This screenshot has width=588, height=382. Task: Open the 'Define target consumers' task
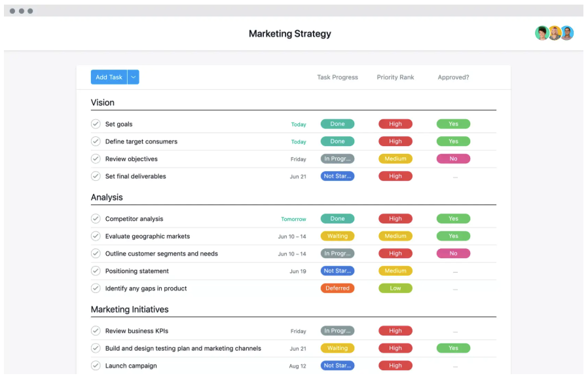pos(141,142)
